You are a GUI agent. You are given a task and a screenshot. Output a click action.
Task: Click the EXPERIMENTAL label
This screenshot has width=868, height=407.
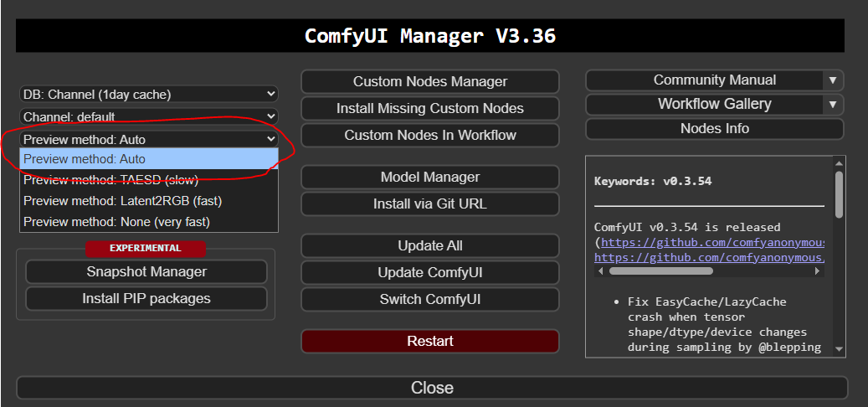pyautogui.click(x=146, y=249)
